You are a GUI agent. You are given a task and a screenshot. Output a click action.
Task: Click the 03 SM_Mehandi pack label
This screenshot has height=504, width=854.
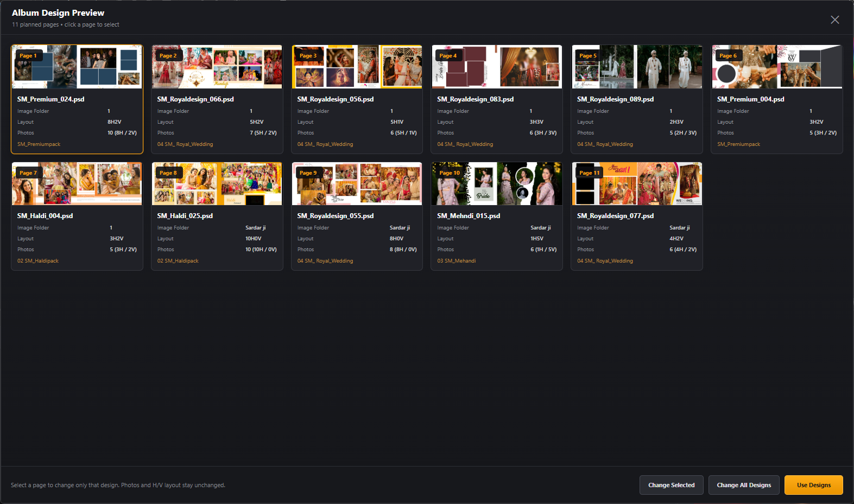457,261
